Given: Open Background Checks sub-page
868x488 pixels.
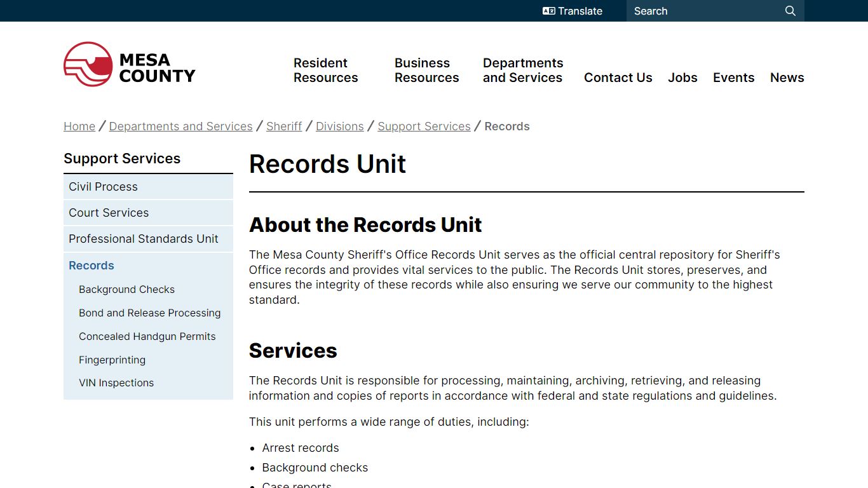Looking at the screenshot, I should [126, 290].
